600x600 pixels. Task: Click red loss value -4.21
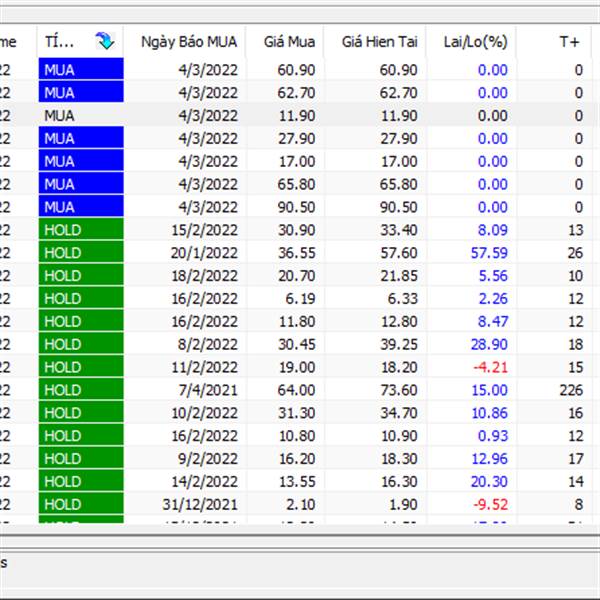[491, 367]
